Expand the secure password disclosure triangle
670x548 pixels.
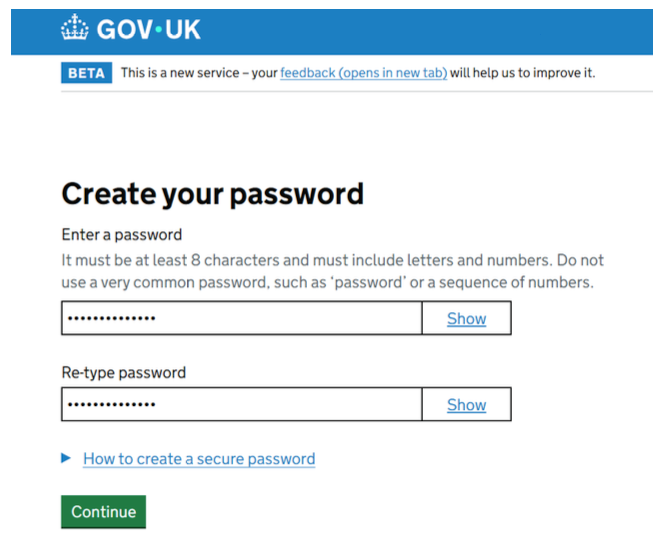click(x=66, y=458)
